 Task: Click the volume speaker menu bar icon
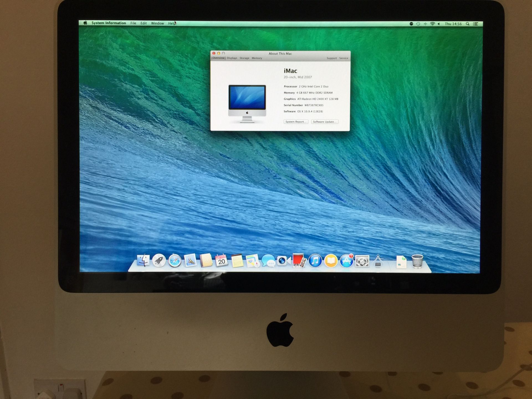[x=439, y=24]
